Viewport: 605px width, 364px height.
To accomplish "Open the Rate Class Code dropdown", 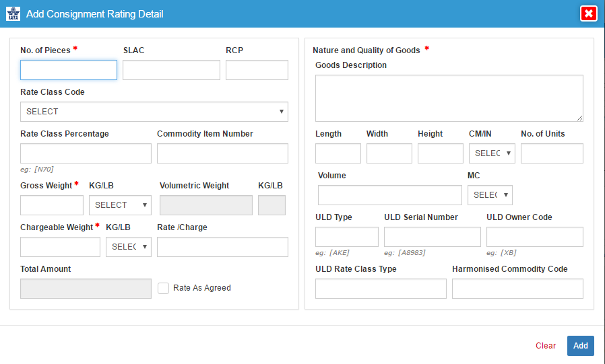I will click(154, 112).
